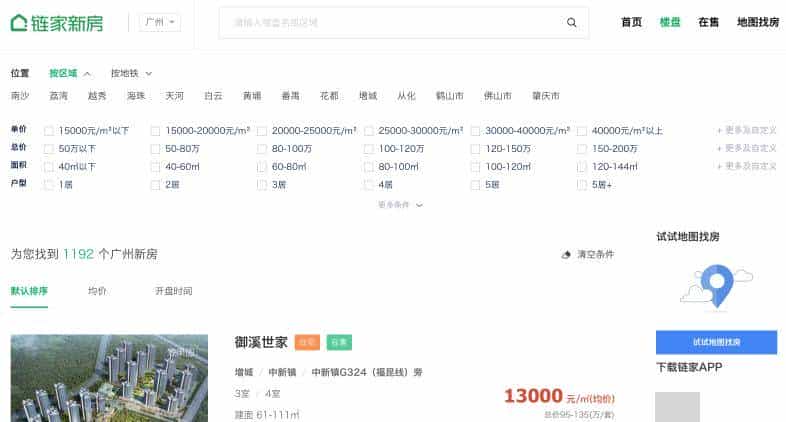Check the 80-100万 total price box
The width and height of the screenshot is (786, 422).
tap(262, 149)
